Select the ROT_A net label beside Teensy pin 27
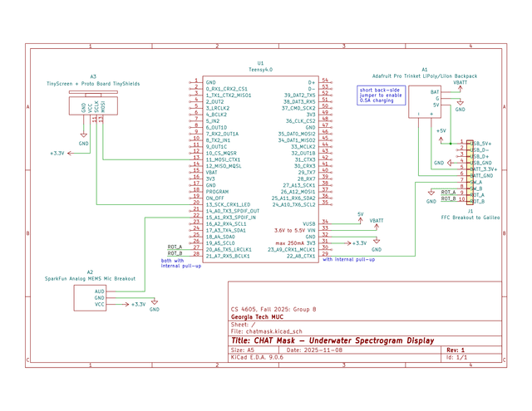Viewport: 532px width, 411px height. tap(175, 247)
